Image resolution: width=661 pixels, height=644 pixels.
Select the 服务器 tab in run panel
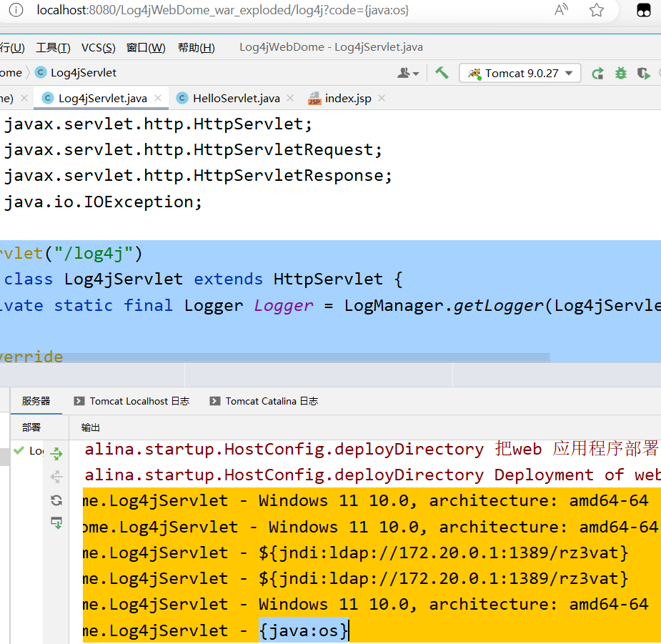point(36,401)
